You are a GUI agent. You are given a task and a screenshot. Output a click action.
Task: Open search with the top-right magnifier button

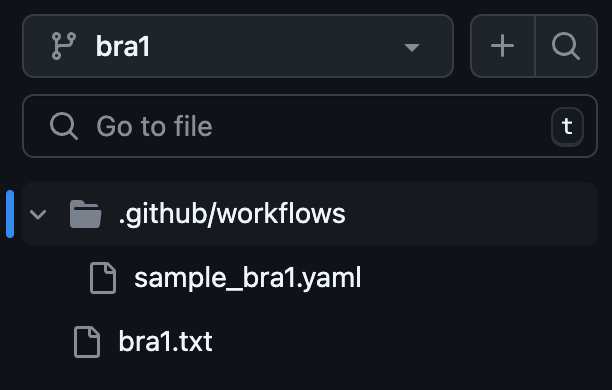(566, 46)
